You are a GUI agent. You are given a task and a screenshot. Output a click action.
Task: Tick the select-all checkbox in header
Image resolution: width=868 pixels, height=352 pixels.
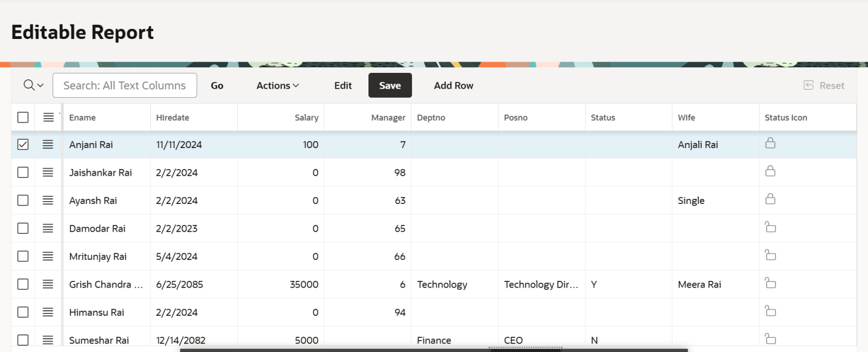(x=23, y=118)
